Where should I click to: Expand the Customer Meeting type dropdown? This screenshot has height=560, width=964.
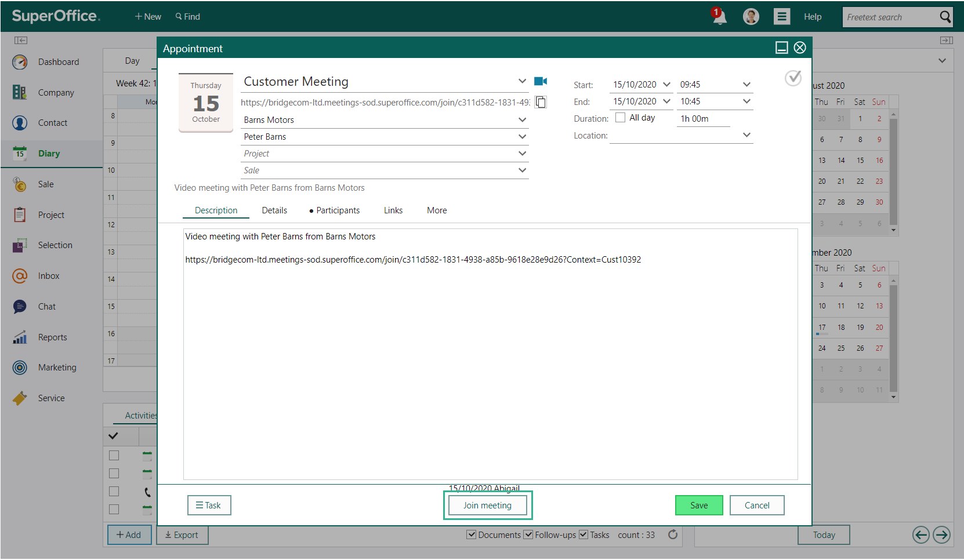pos(522,81)
